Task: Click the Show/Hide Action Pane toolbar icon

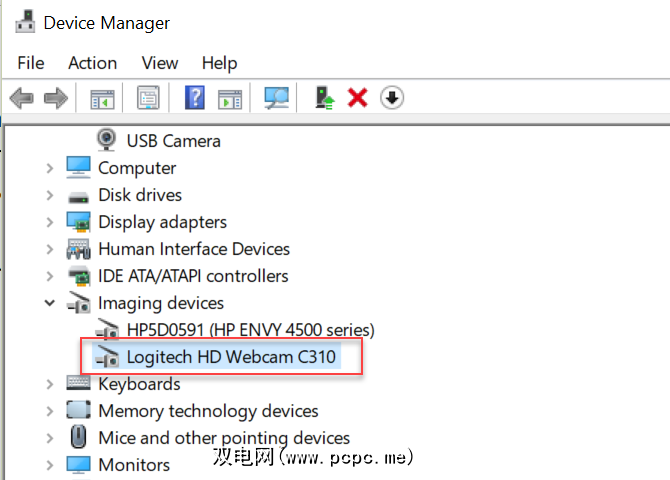Action: 230,98
